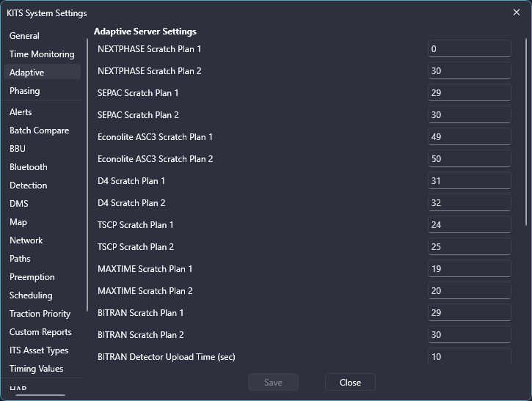The width and height of the screenshot is (532, 401).
Task: Click the D4 Scratch Plan 2 label
Action: (x=131, y=203)
